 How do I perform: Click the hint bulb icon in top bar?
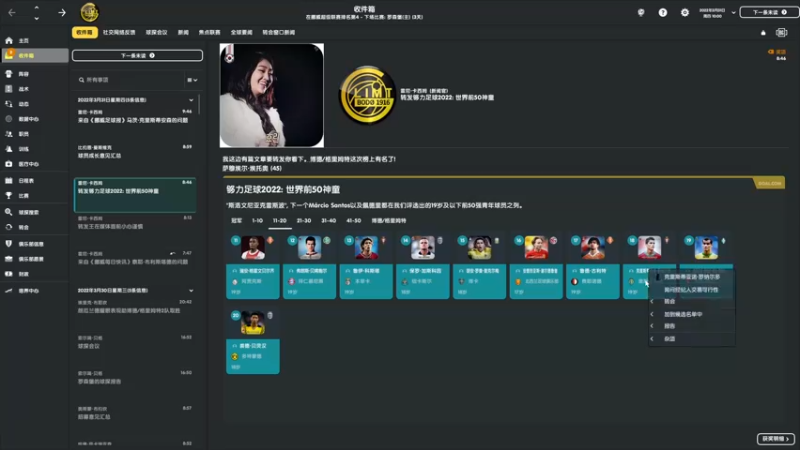tap(641, 12)
